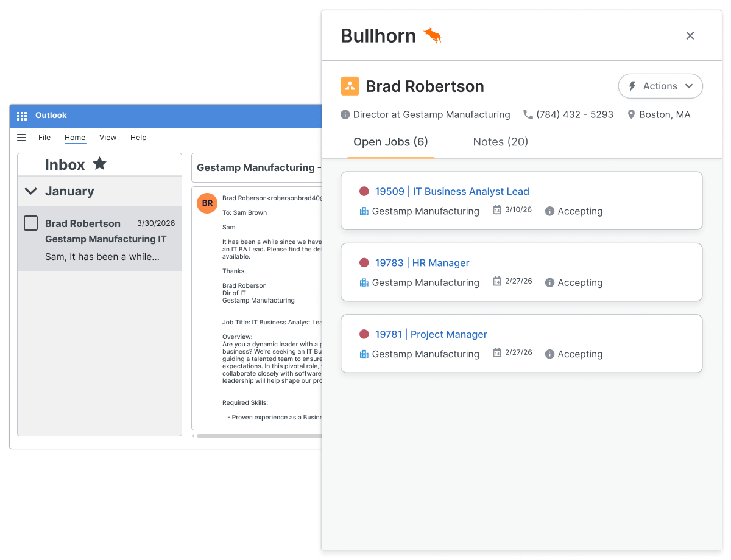The height and width of the screenshot is (560, 731).
Task: Open the View menu in Outlook
Action: tap(108, 138)
